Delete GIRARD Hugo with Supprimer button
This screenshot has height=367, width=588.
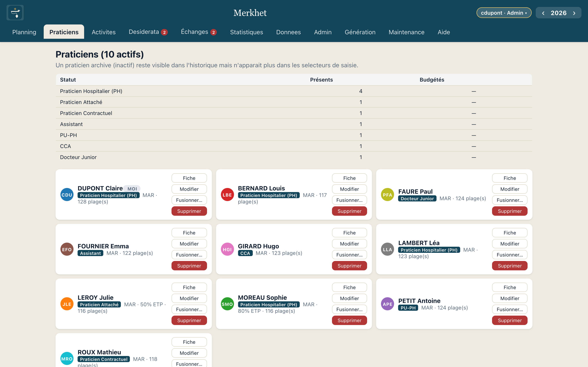pyautogui.click(x=349, y=265)
